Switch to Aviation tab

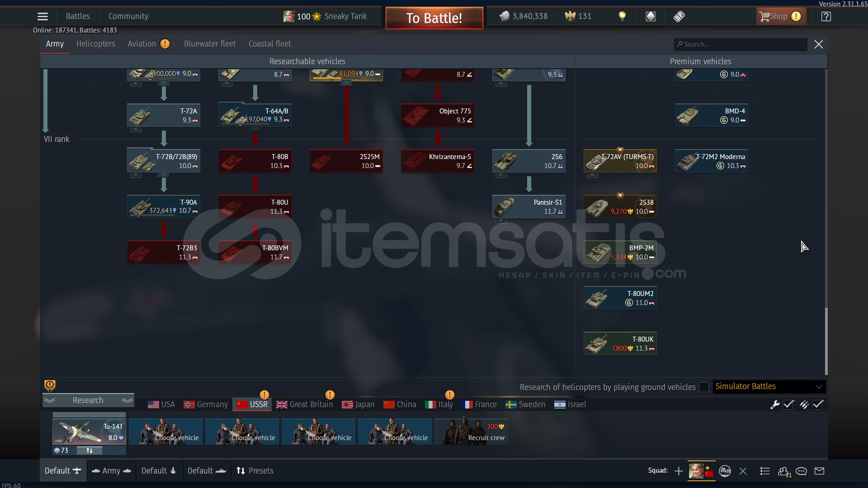(x=142, y=44)
